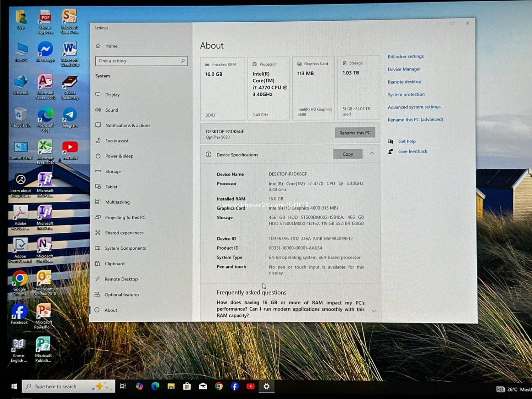Open File Explorer from taskbar

tap(171, 386)
